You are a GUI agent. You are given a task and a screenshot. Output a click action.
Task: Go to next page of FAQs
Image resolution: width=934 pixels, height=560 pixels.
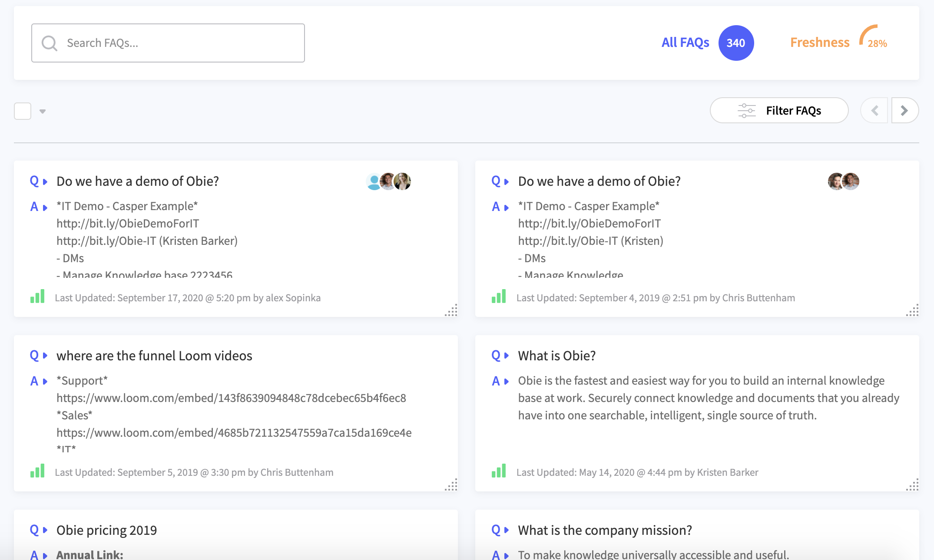[x=905, y=111]
